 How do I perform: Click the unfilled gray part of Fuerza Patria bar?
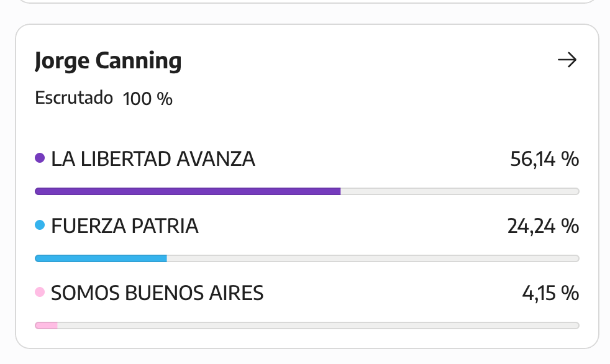pyautogui.click(x=373, y=258)
